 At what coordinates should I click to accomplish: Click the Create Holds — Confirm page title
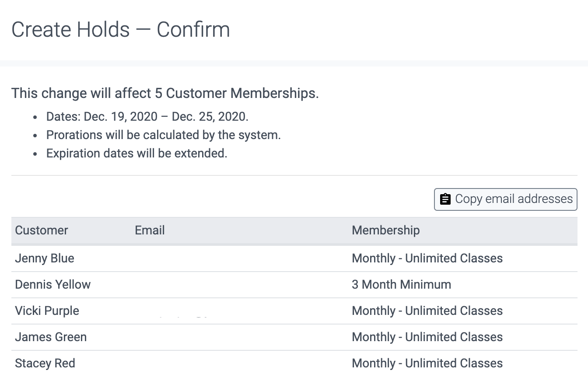121,29
